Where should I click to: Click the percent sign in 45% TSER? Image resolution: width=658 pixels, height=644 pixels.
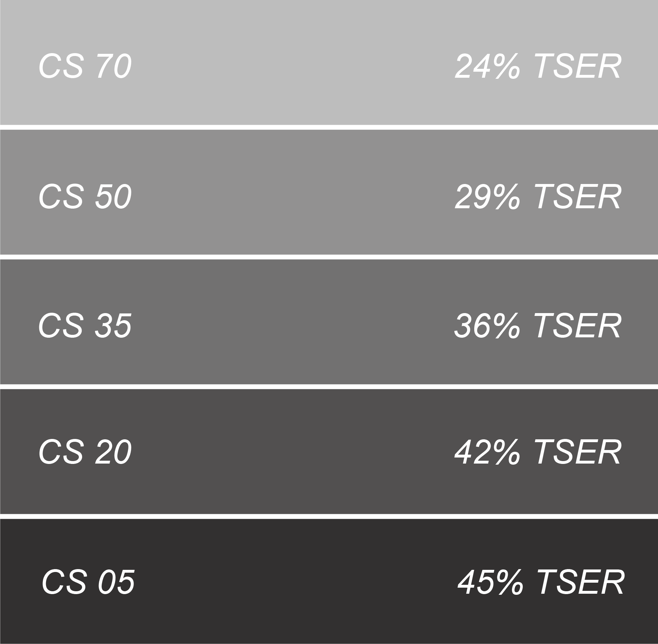pos(510,582)
